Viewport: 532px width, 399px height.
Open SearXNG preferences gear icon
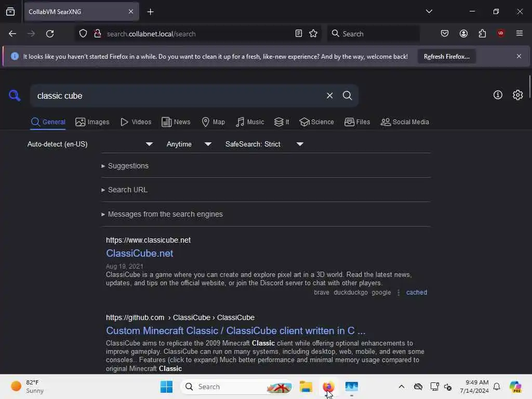[x=518, y=95]
